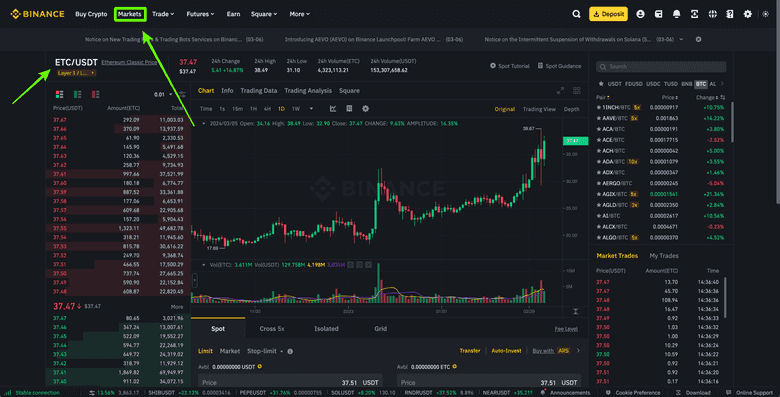780x397 pixels.
Task: Open the chart settings gear icon
Action: click(366, 108)
